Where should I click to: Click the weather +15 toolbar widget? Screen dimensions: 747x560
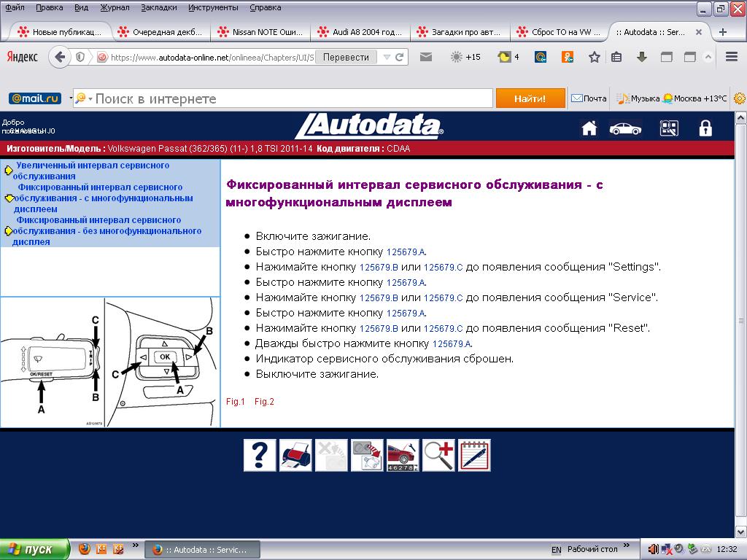tap(465, 57)
